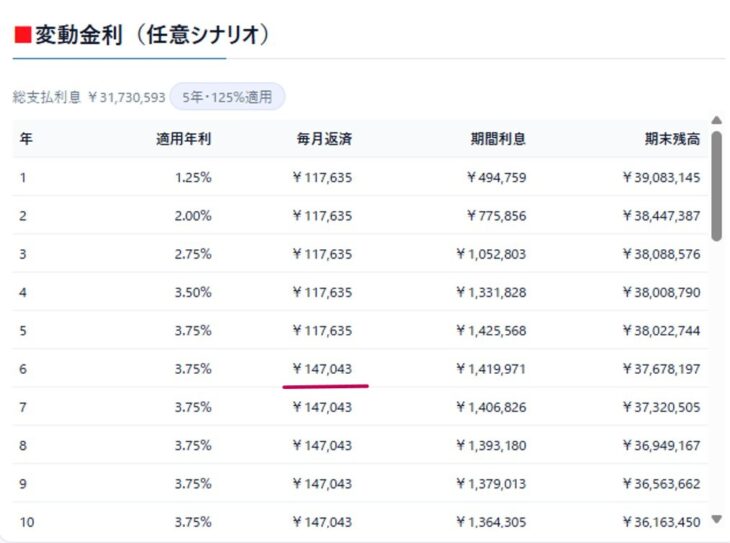Click the ¥38,022,744 balance cell
The width and height of the screenshot is (730, 543).
click(662, 330)
